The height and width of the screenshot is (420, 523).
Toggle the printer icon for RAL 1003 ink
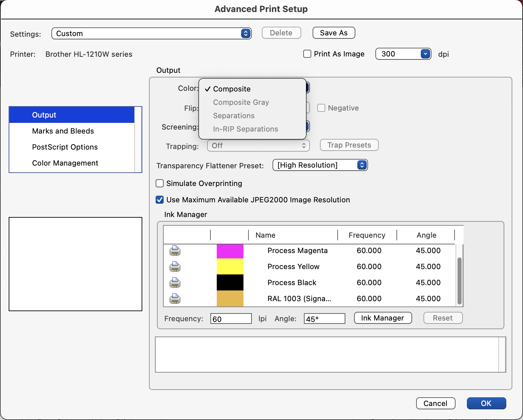click(x=175, y=298)
